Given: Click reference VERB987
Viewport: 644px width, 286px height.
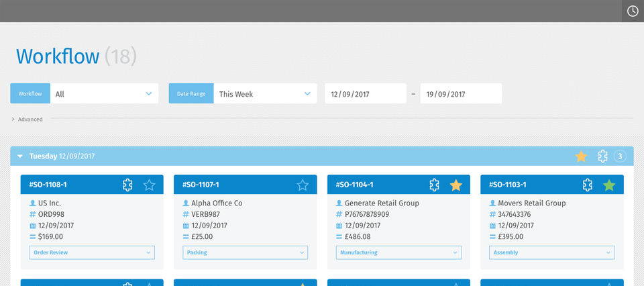Looking at the screenshot, I should click(x=205, y=215).
